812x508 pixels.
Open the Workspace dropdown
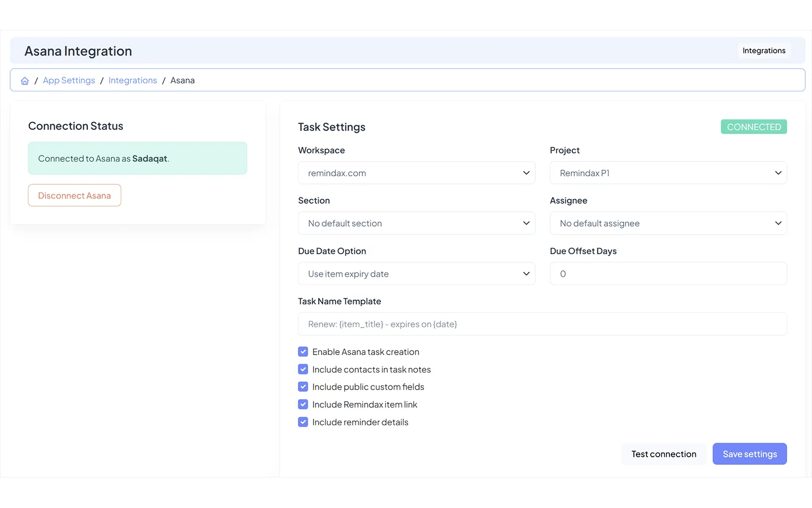417,173
